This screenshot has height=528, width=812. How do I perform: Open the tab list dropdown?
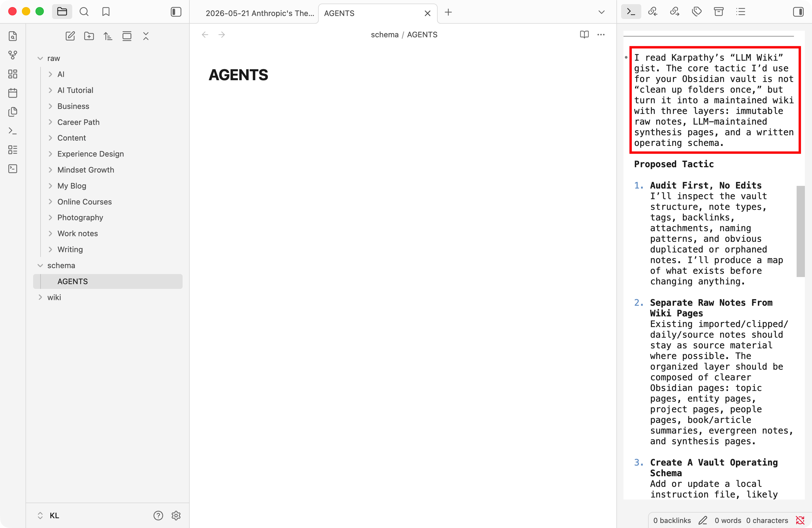pyautogui.click(x=601, y=12)
